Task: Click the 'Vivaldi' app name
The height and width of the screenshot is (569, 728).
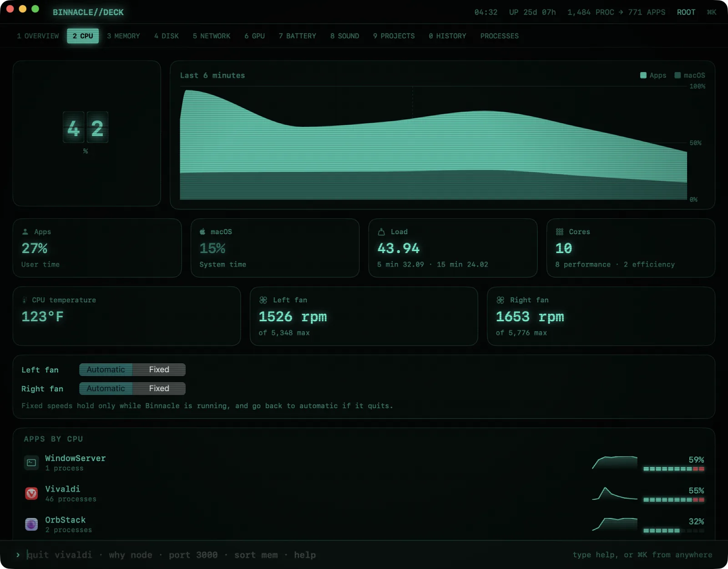Action: (62, 489)
